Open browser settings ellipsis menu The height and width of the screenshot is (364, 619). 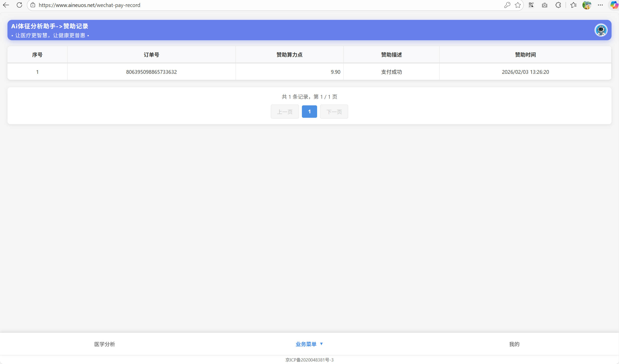(600, 5)
